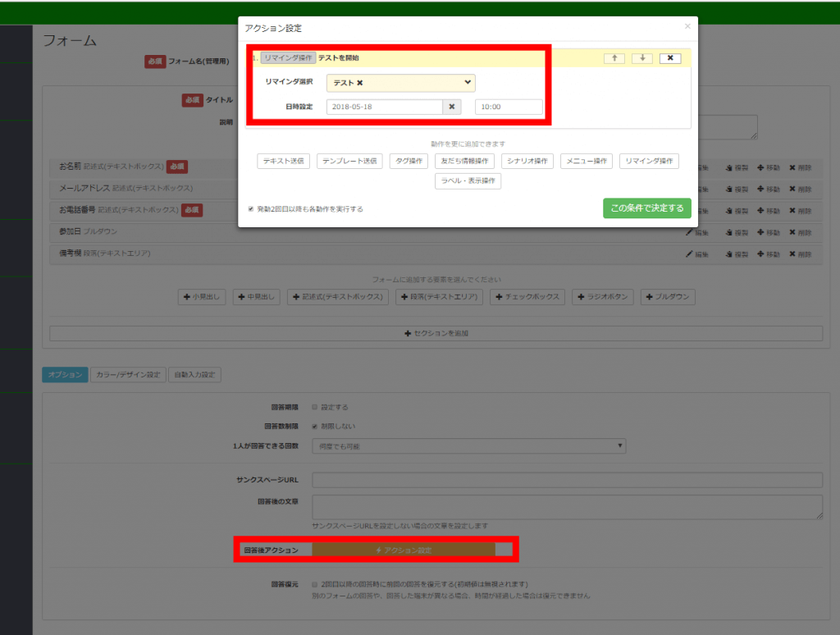The height and width of the screenshot is (635, 840).
Task: Click the green この条件で決定する button
Action: (646, 208)
